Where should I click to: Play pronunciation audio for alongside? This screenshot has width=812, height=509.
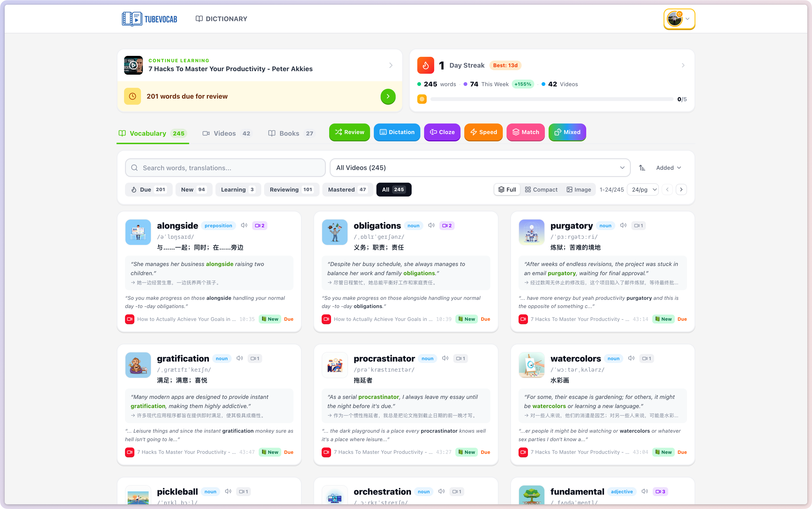click(244, 226)
